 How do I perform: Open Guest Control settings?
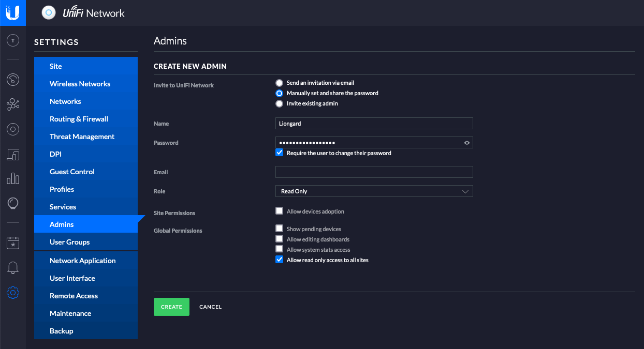(x=86, y=172)
